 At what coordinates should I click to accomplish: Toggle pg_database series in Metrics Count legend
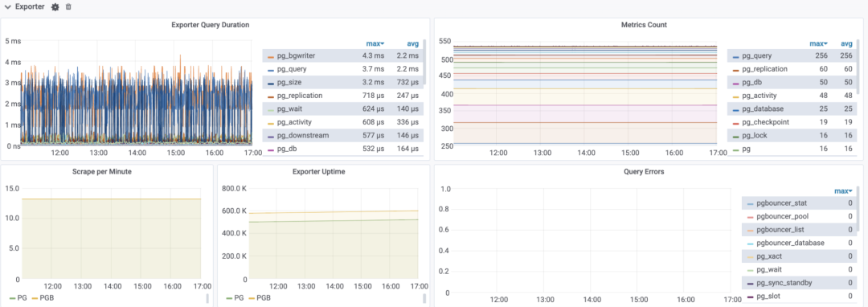762,109
